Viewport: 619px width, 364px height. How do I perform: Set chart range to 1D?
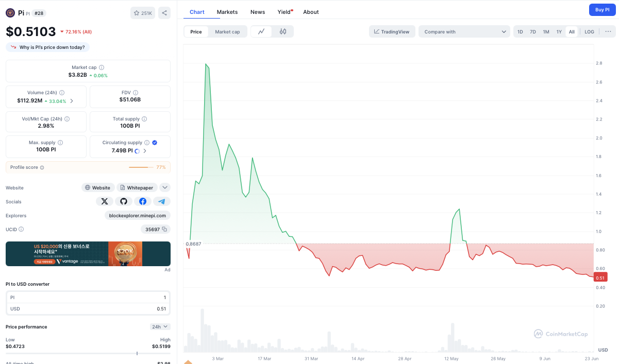[520, 31]
